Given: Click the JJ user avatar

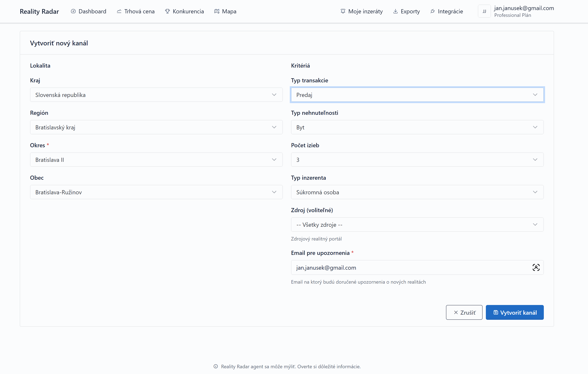Looking at the screenshot, I should tap(484, 11).
